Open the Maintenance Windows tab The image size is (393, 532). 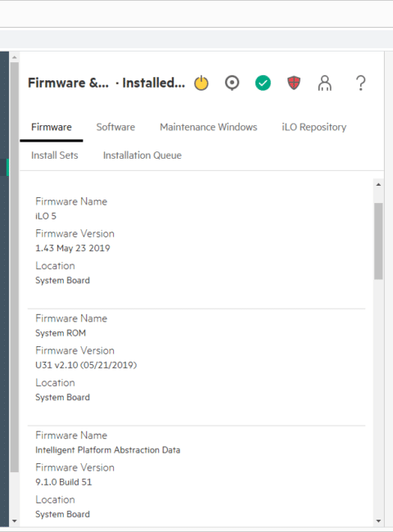pyautogui.click(x=209, y=127)
